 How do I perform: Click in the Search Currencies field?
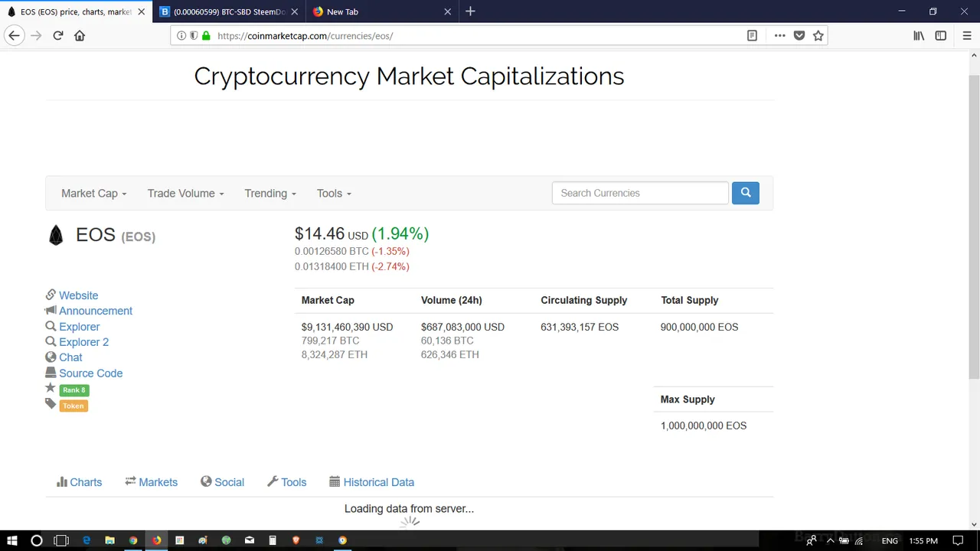pos(640,193)
